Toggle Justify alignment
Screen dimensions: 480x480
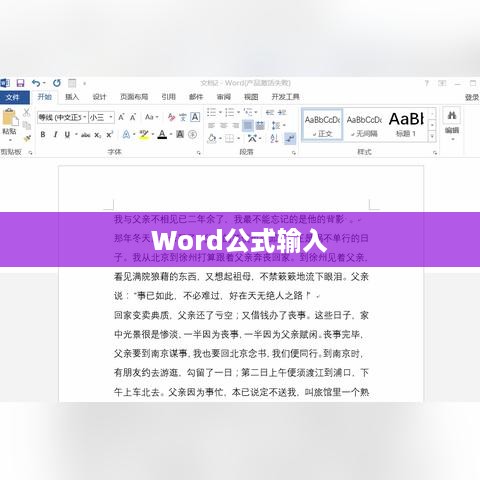(x=248, y=126)
